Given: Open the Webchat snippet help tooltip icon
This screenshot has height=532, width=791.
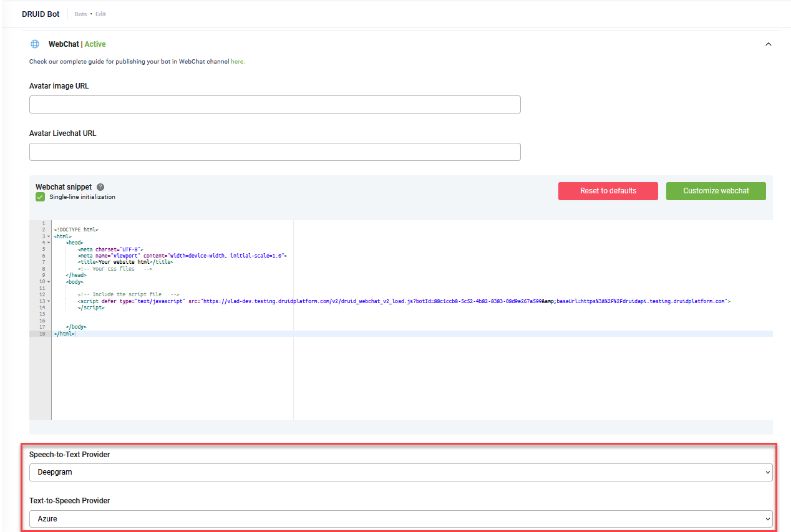Looking at the screenshot, I should 100,187.
